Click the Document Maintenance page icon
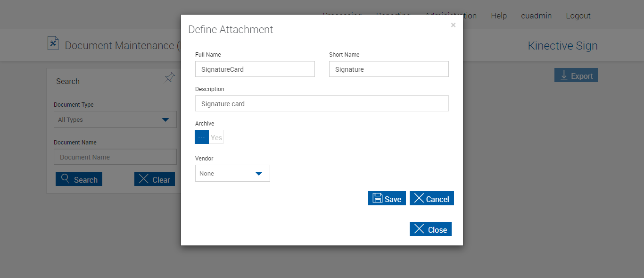The image size is (644, 278). pos(53,43)
